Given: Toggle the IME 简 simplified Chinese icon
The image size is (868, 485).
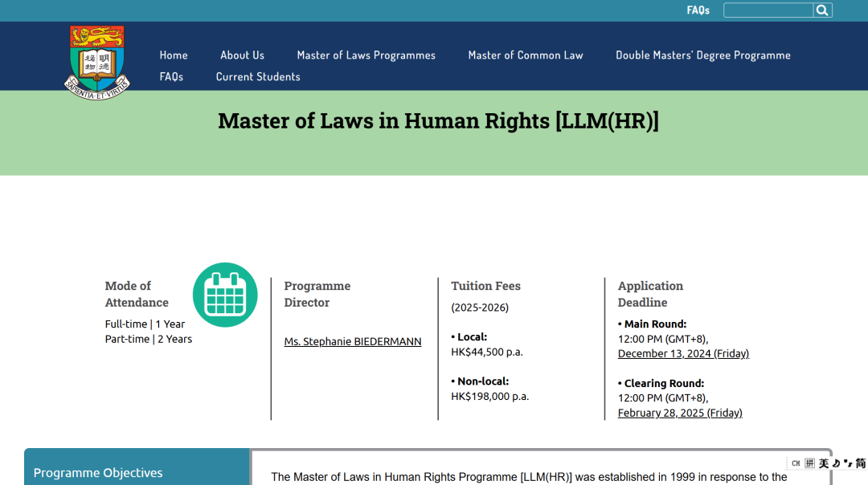Looking at the screenshot, I should (860, 463).
